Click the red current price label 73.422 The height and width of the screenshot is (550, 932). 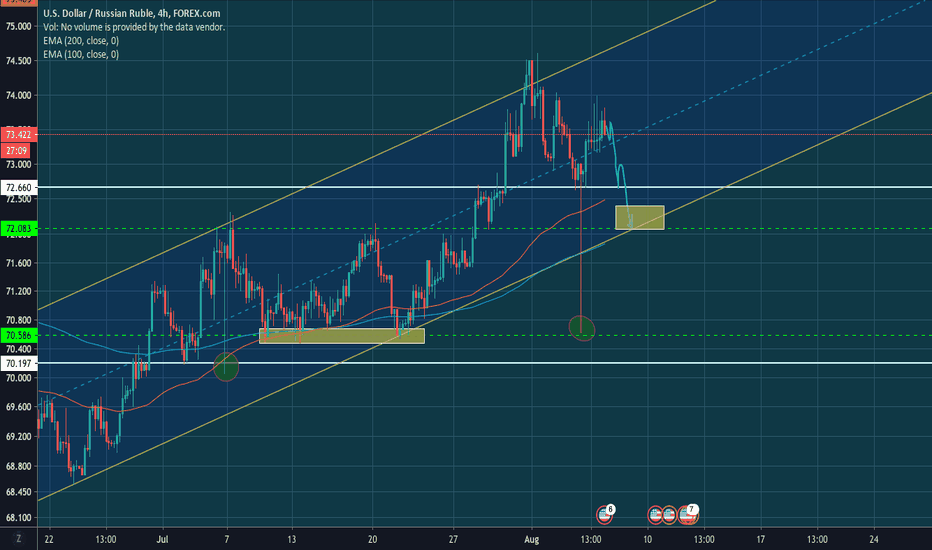pyautogui.click(x=19, y=134)
